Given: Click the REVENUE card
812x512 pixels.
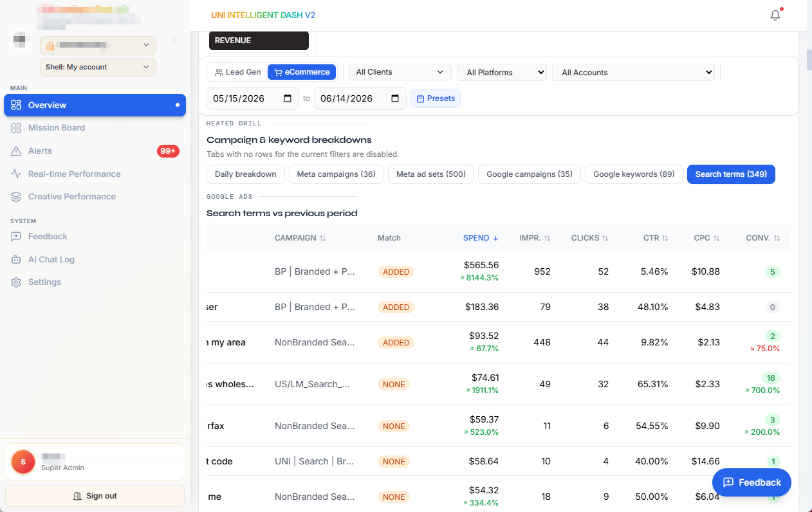Looking at the screenshot, I should [x=259, y=41].
